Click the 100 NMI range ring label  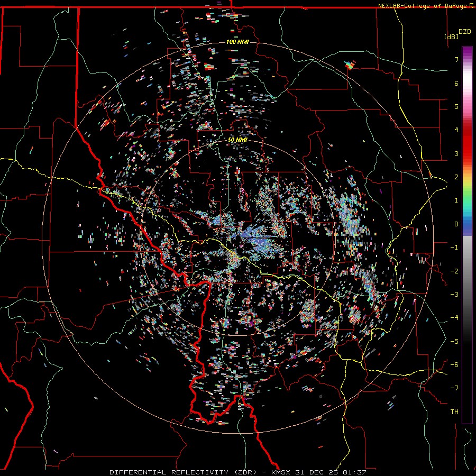pos(237,42)
